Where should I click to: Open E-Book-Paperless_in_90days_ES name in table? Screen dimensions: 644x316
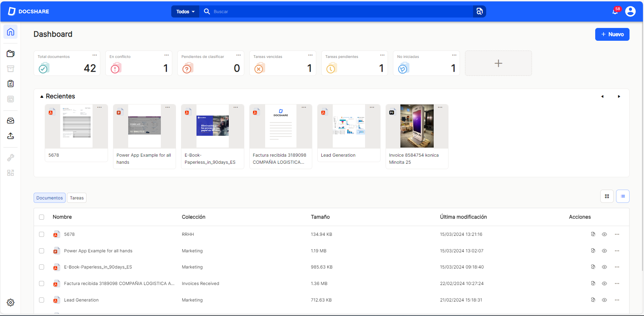tap(98, 267)
